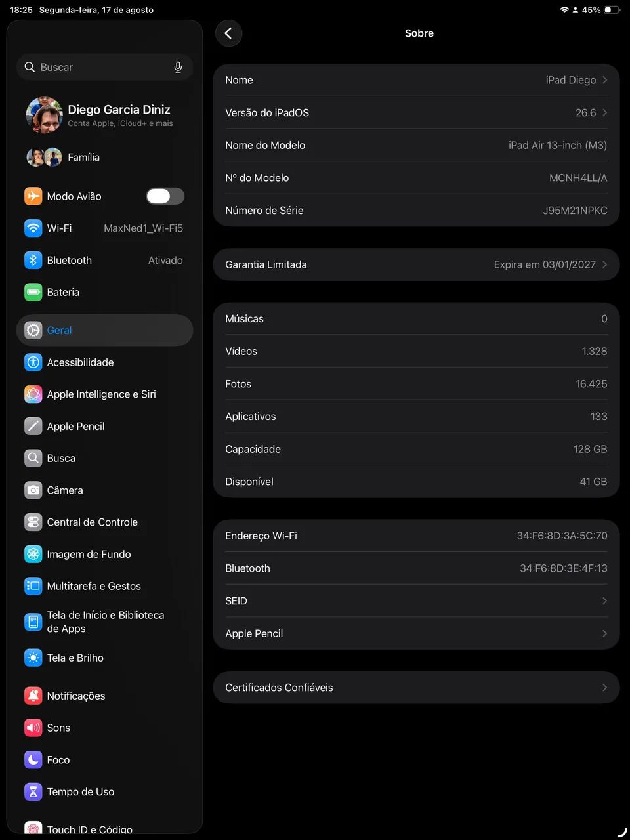The height and width of the screenshot is (840, 630).
Task: Tap the Acessibilidade icon
Action: pyautogui.click(x=33, y=362)
